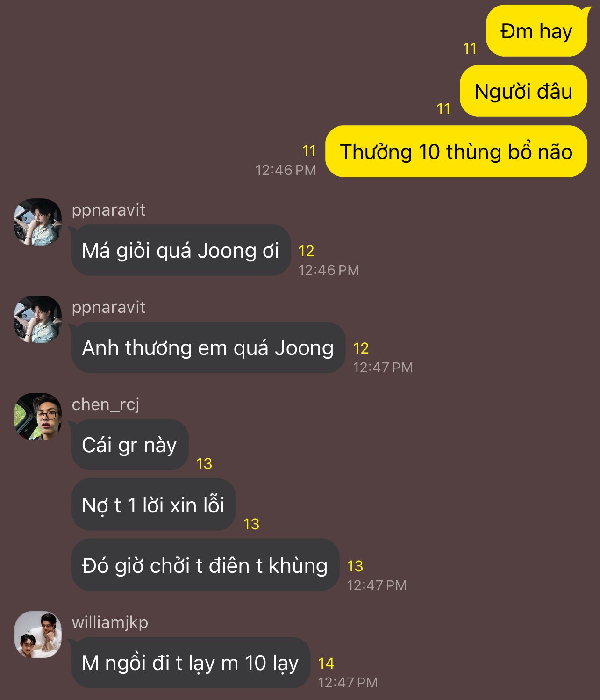
Task: Select 'Thưởng 10 thùng bổ não' message
Action: (456, 152)
